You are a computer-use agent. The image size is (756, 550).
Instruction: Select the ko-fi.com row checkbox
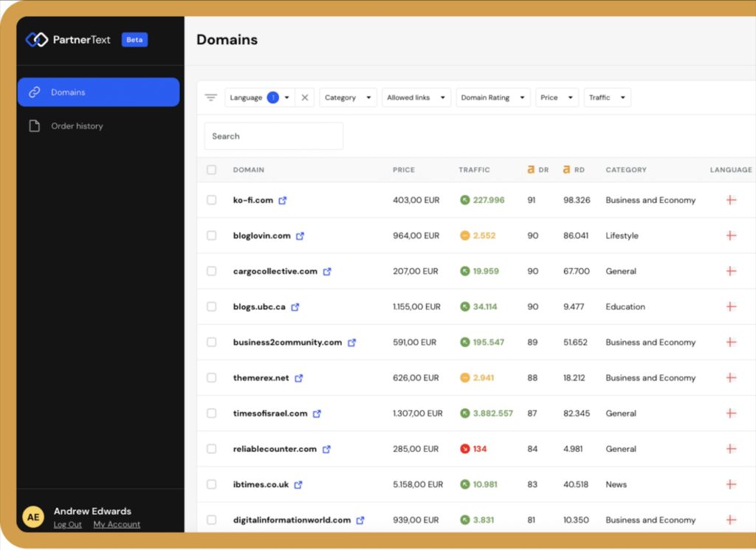pyautogui.click(x=211, y=200)
